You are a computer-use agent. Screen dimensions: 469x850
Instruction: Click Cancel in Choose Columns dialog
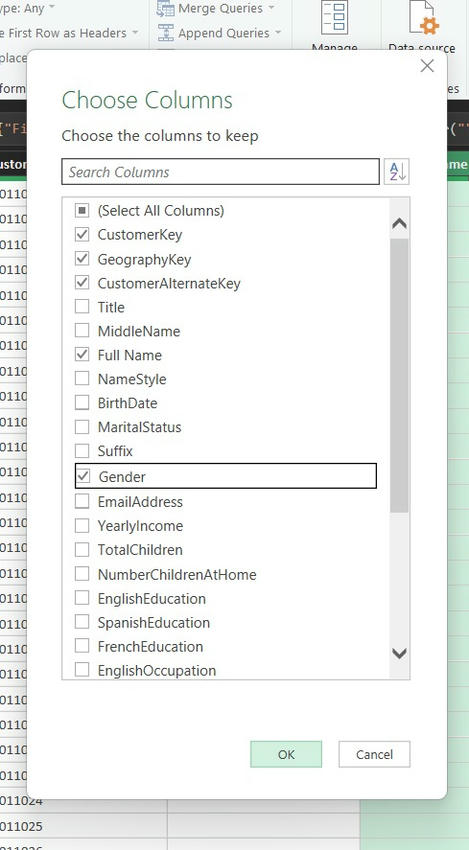pyautogui.click(x=374, y=754)
